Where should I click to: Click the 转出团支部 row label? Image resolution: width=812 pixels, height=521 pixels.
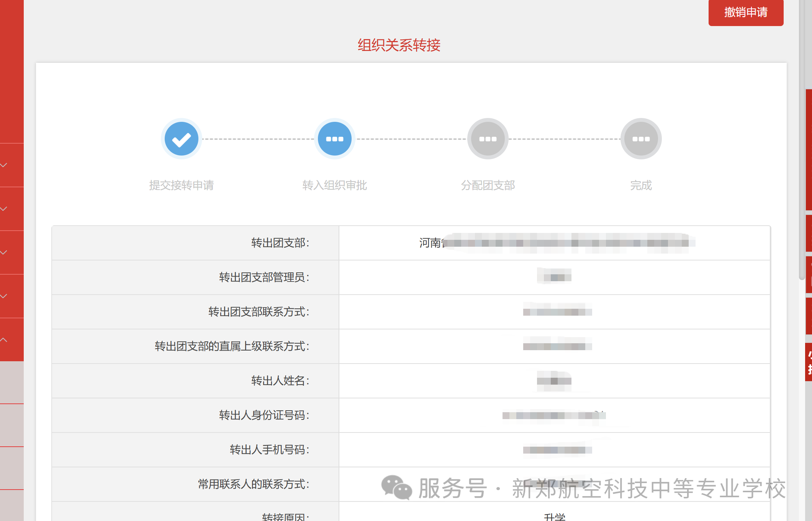click(x=280, y=243)
